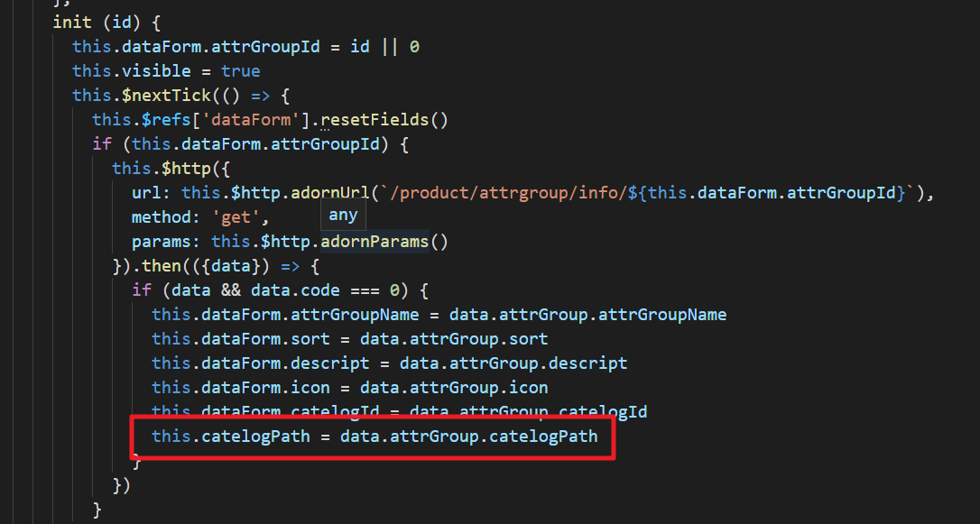This screenshot has width=980, height=524.
Task: Place cursor on 'this.visible = true' line
Action: [x=166, y=71]
